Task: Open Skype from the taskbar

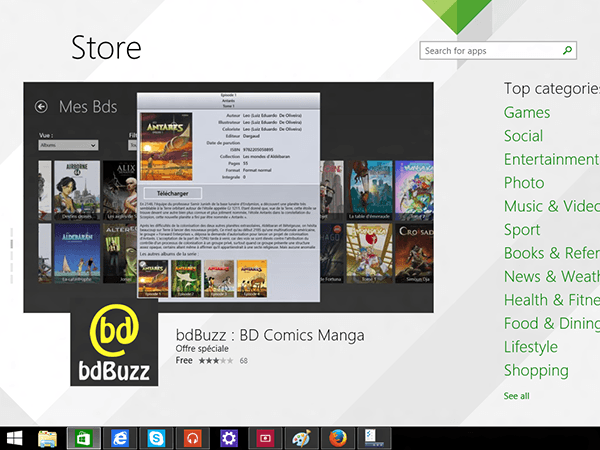Action: 156,439
